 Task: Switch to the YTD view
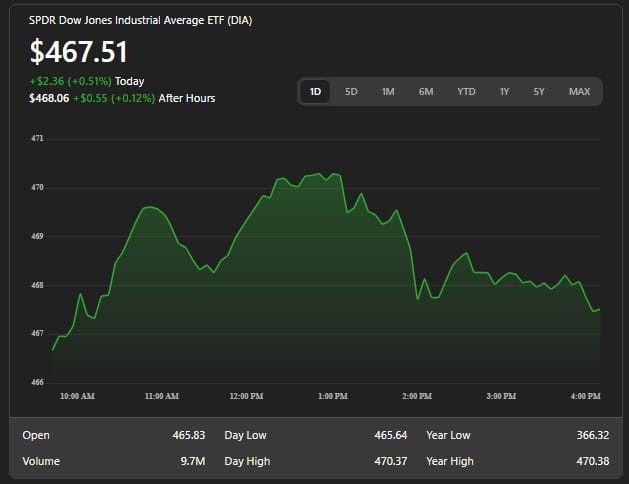(x=466, y=92)
